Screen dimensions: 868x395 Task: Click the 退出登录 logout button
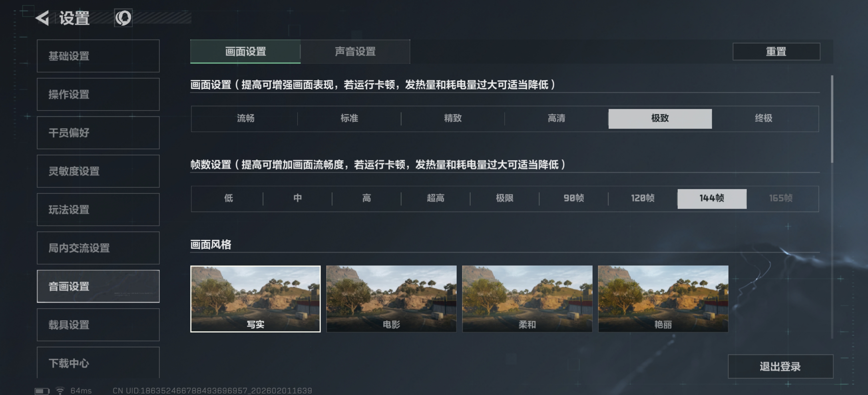pos(780,366)
